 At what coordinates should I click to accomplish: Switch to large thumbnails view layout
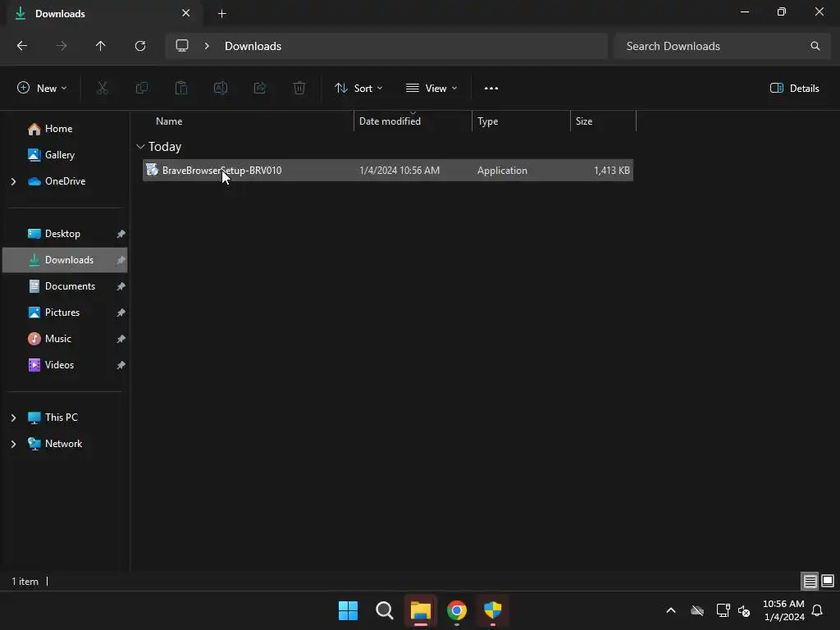[x=828, y=581]
